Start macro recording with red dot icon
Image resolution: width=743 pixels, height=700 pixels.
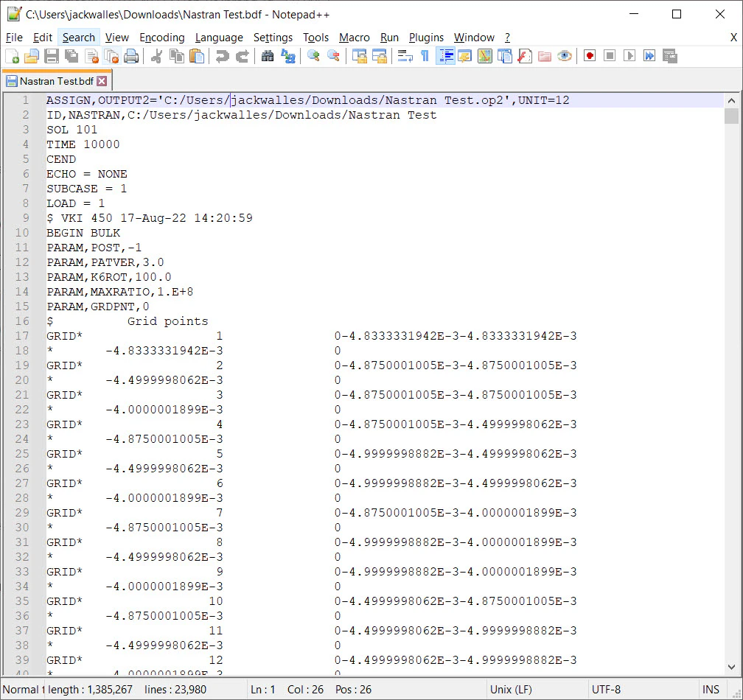point(589,56)
